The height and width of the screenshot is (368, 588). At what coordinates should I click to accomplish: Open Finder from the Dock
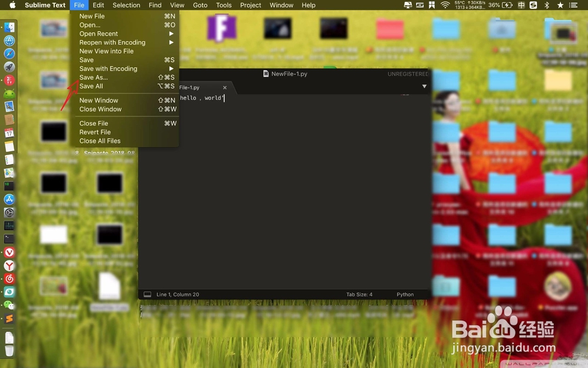(9, 27)
